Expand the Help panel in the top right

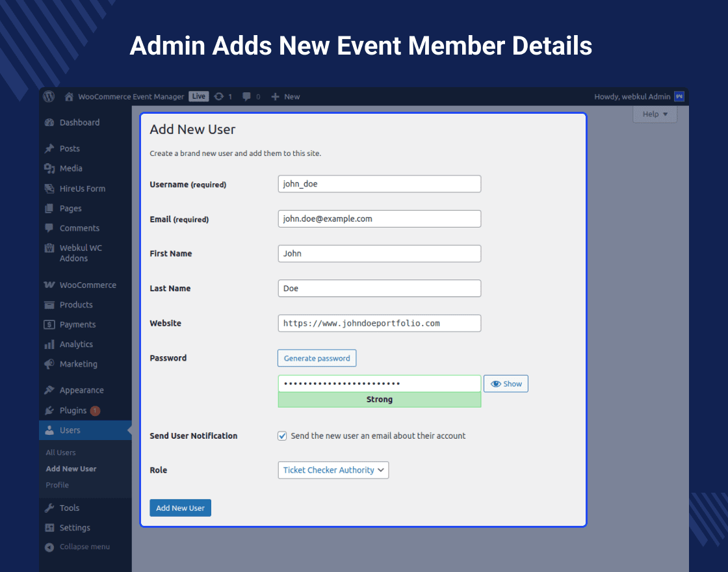coord(655,114)
